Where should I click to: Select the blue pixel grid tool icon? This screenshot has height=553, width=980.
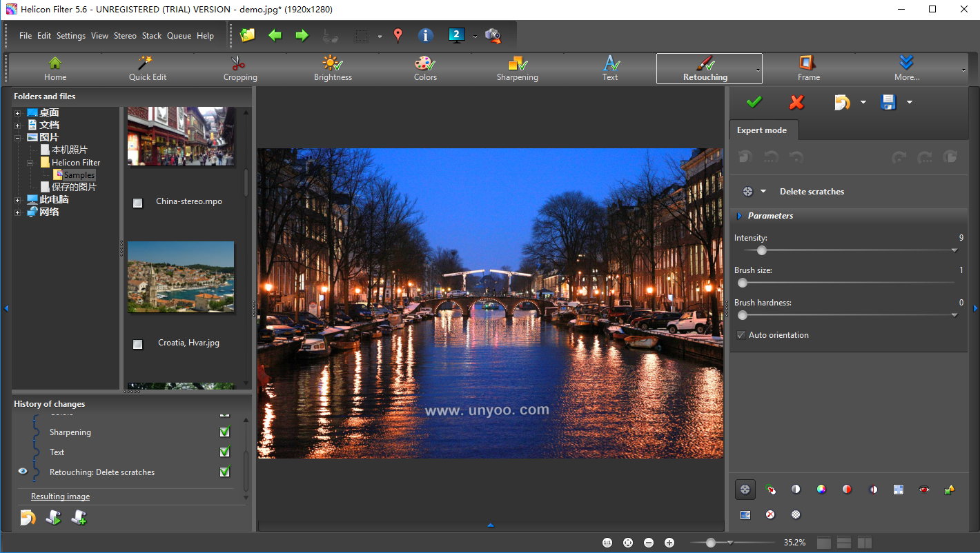(x=898, y=490)
